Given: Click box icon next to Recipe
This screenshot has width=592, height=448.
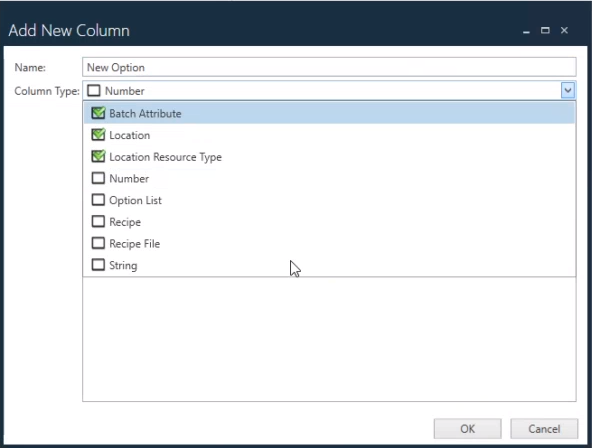Looking at the screenshot, I should 98,221.
